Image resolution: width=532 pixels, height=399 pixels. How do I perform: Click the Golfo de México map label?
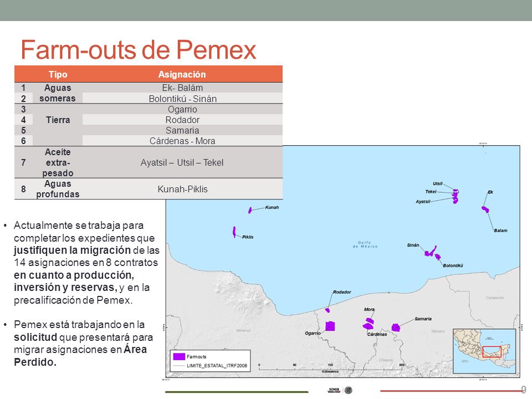point(365,244)
